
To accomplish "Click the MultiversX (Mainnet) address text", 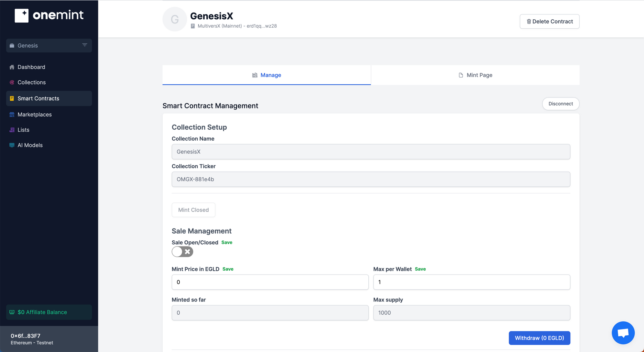I will (x=237, y=26).
